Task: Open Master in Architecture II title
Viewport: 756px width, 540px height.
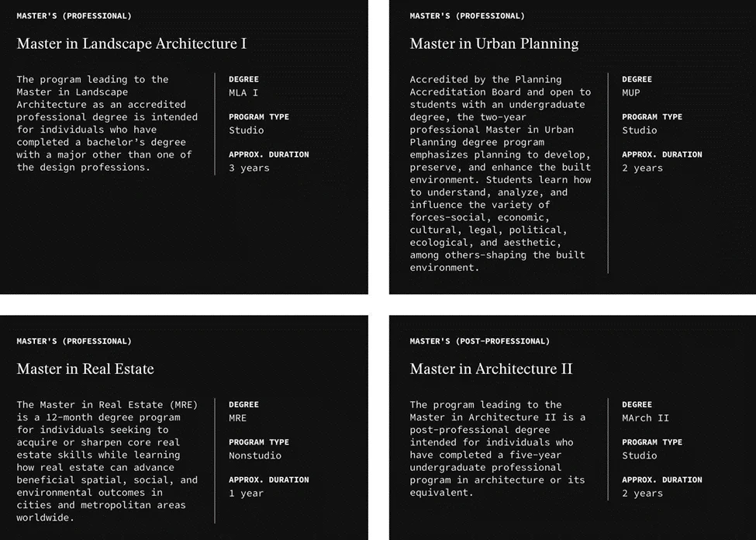Action: pos(491,369)
